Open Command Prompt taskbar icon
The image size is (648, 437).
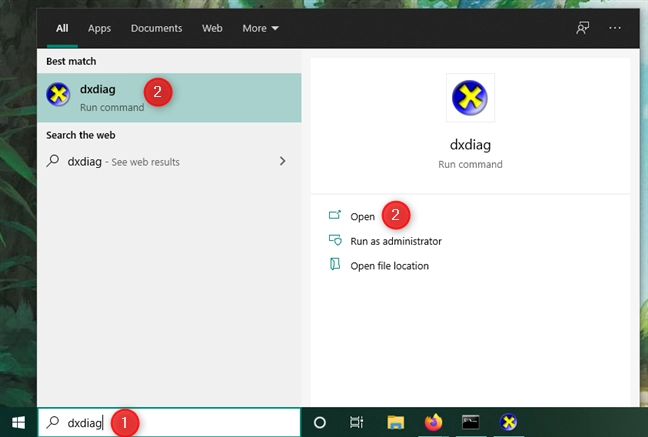point(470,422)
